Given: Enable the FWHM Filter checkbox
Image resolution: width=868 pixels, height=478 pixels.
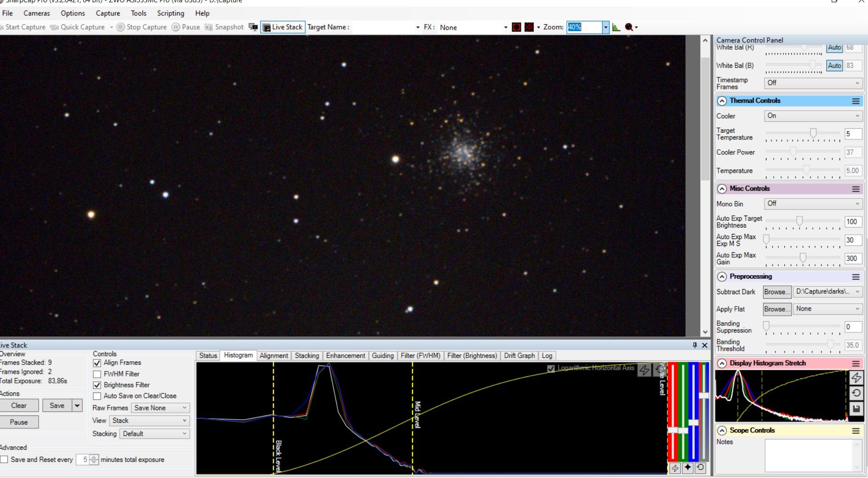Looking at the screenshot, I should pos(97,374).
